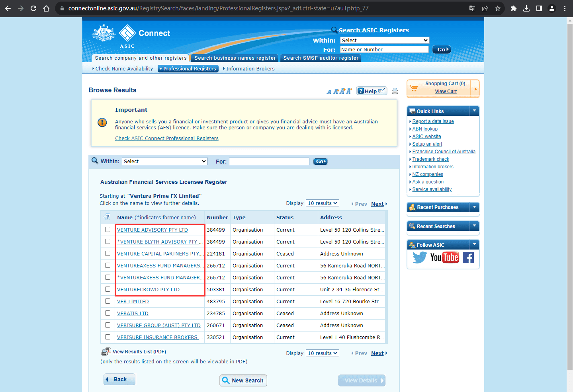Tick checkbox for VERISURE INSURANCE BROKERS
Image resolution: width=573 pixels, height=392 pixels.
(108, 337)
